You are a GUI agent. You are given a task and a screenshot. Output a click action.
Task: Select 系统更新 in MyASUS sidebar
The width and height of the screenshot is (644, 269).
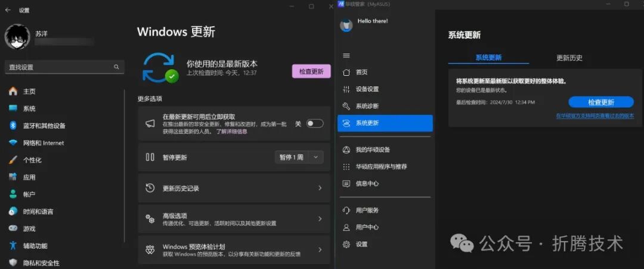click(x=385, y=123)
